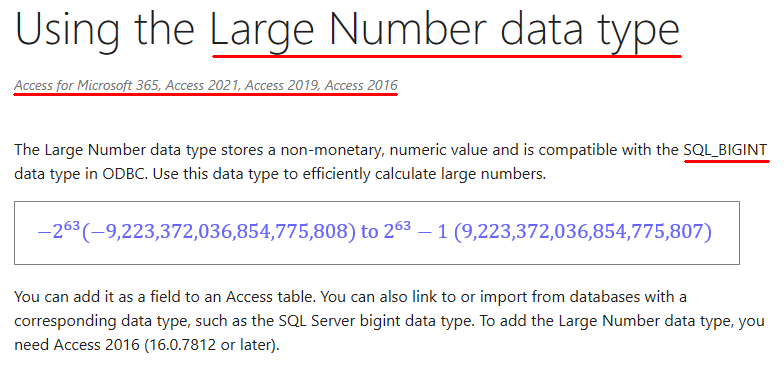Click the 'non-monetary, numeric value' phrase
Screen dimensions: 784x375
click(382, 150)
